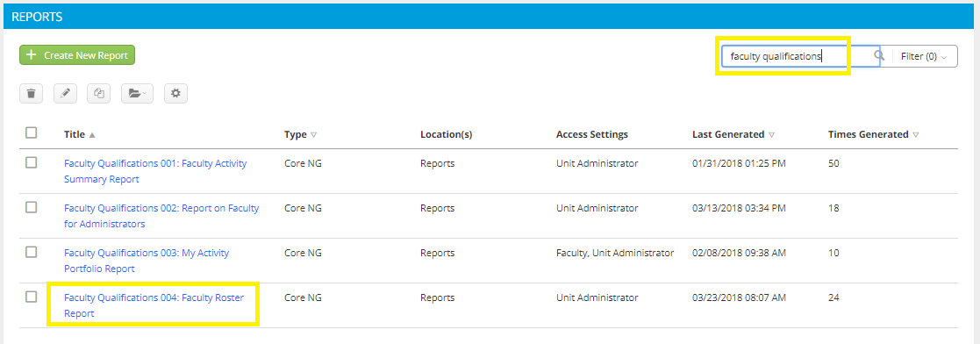Click the times generated value 18
Screen dimensions: 980x344
tap(833, 208)
